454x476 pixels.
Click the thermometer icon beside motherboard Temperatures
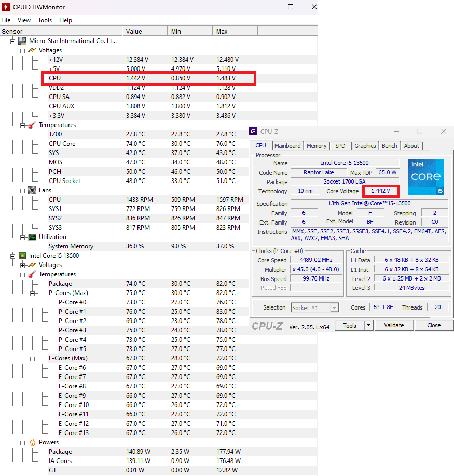tap(32, 125)
